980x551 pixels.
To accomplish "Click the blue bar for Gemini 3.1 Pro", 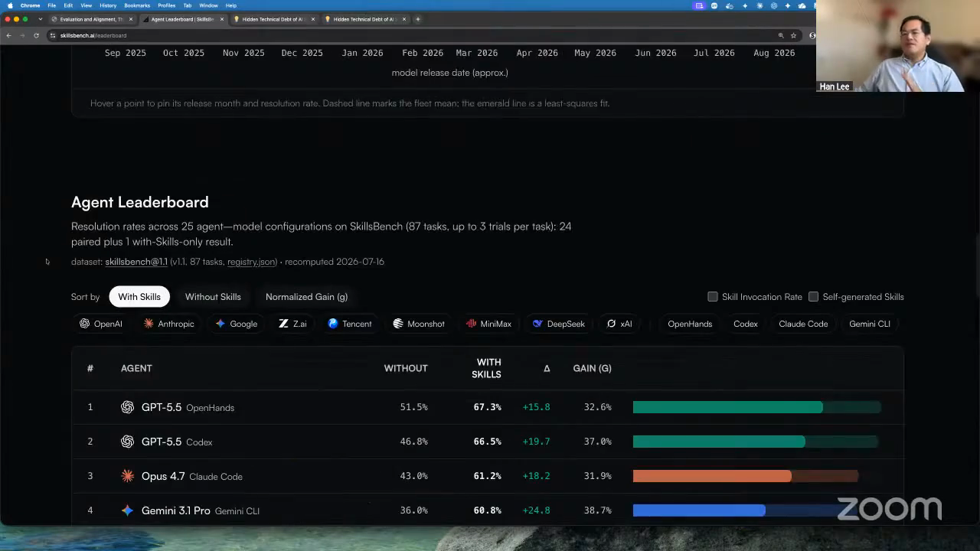I will [699, 510].
